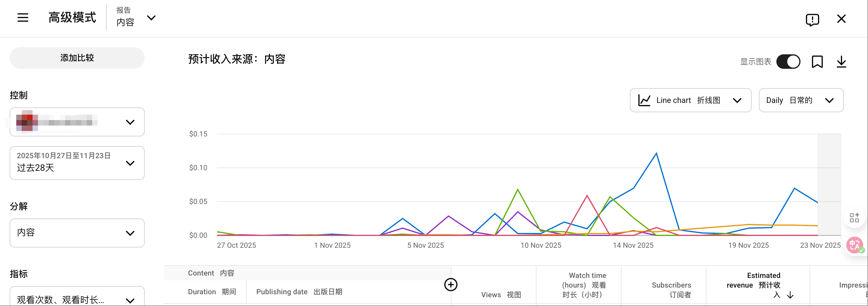Click the grid sparkle widget icon
Viewport: 868px width, 306px height.
pos(854,218)
